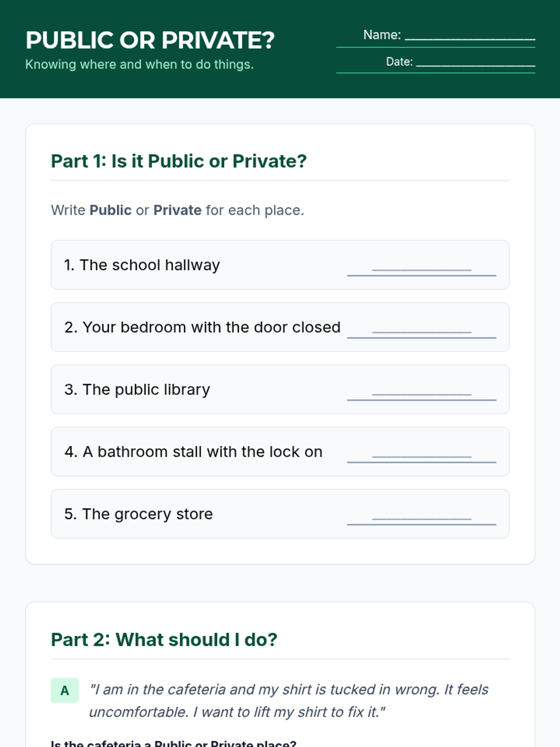Click the Name input line

(x=469, y=35)
